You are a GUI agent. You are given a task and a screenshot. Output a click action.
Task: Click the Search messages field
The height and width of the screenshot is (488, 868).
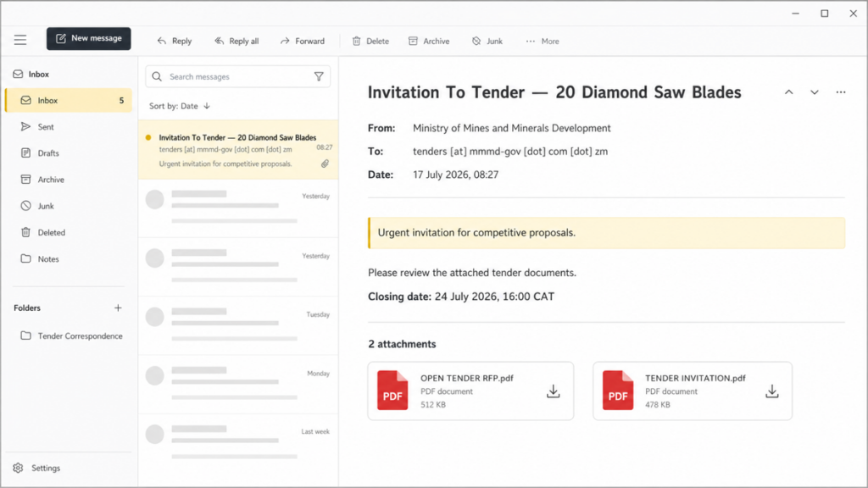tap(238, 76)
